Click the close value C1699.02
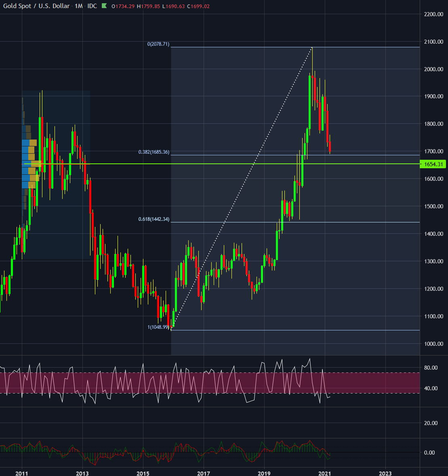Viewport: 448px width, 476px height. (x=198, y=6)
